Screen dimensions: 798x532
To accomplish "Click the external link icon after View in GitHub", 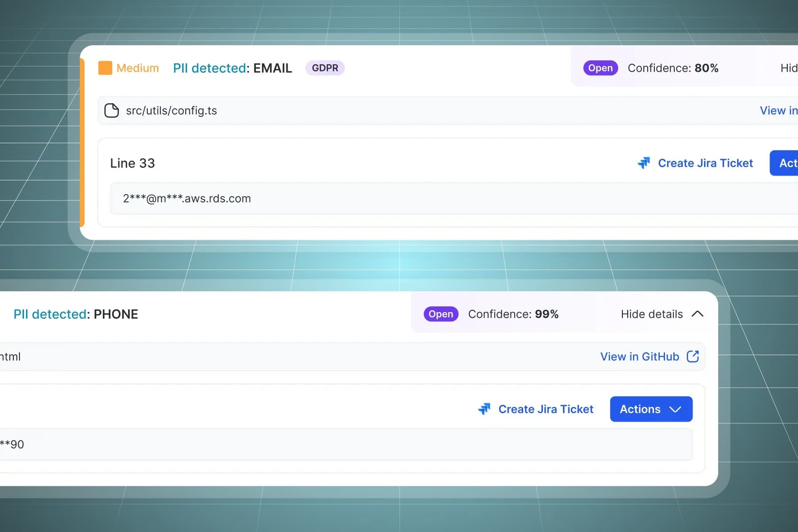I will (692, 356).
